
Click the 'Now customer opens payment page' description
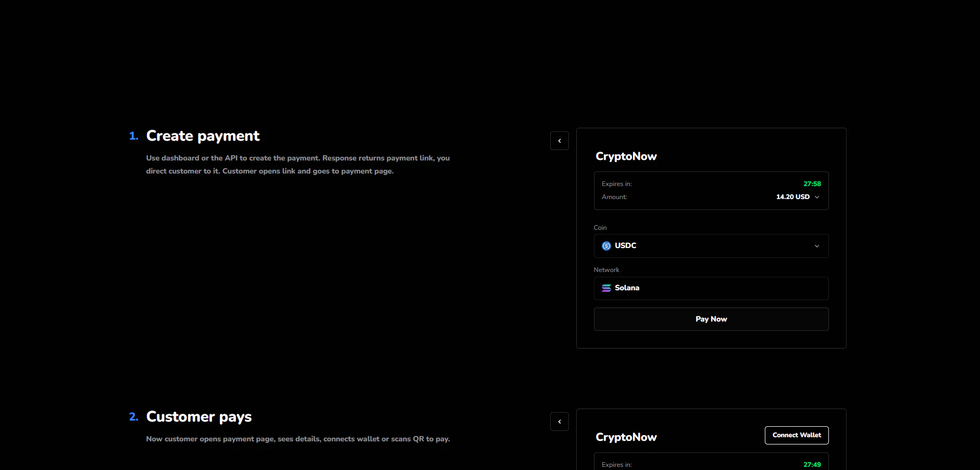(x=297, y=439)
